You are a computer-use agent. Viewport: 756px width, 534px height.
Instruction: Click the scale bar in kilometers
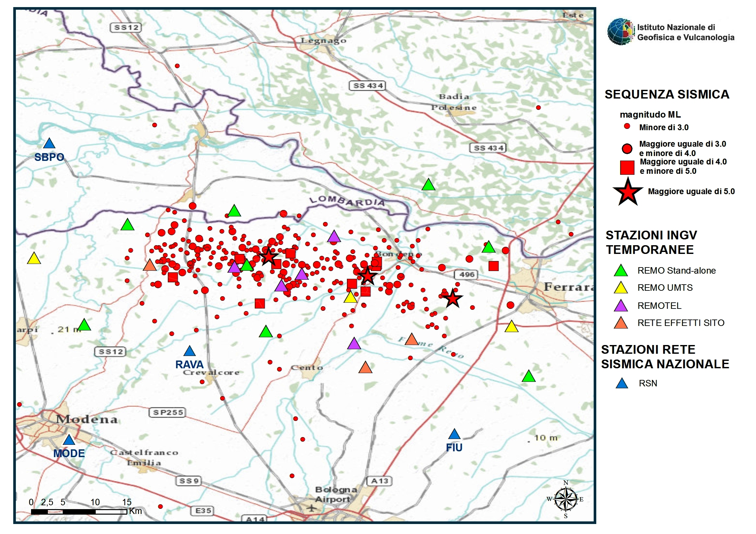click(79, 512)
